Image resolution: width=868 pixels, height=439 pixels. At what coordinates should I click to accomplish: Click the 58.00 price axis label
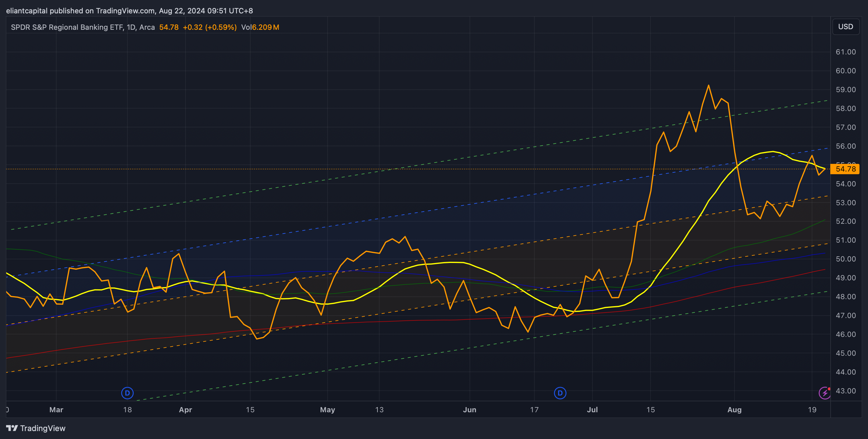[x=846, y=109]
